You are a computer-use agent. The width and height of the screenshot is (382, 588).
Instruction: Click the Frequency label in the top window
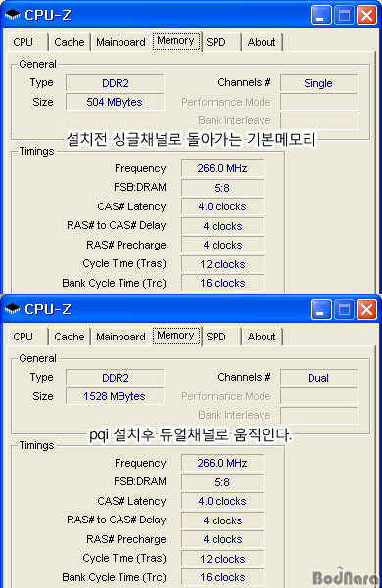(x=140, y=168)
